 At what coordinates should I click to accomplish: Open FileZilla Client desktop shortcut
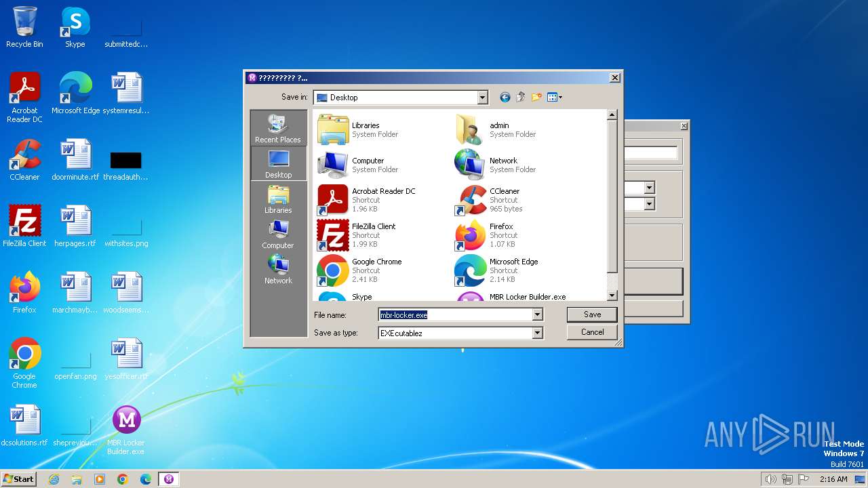coord(24,226)
